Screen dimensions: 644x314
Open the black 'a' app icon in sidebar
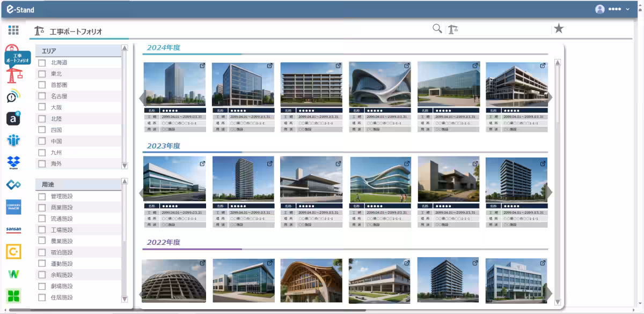click(x=13, y=118)
